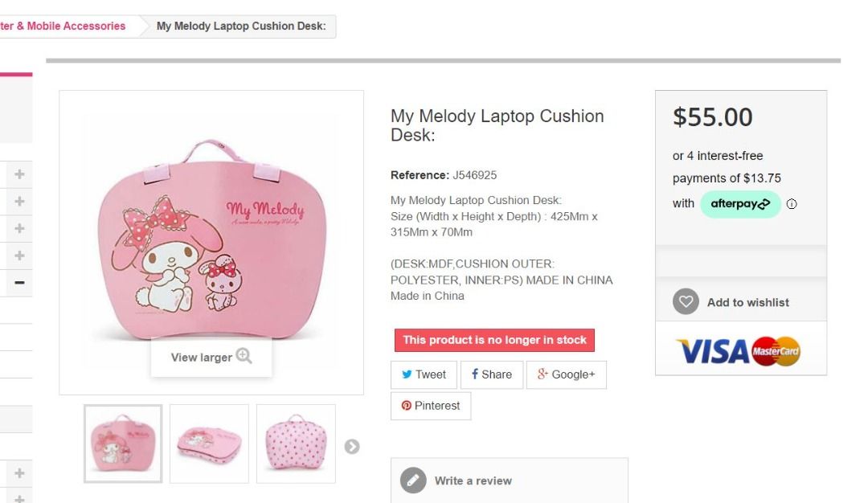This screenshot has height=503, width=868.
Task: Zoom product photo using View larger magnifier icon
Action: coord(243,356)
